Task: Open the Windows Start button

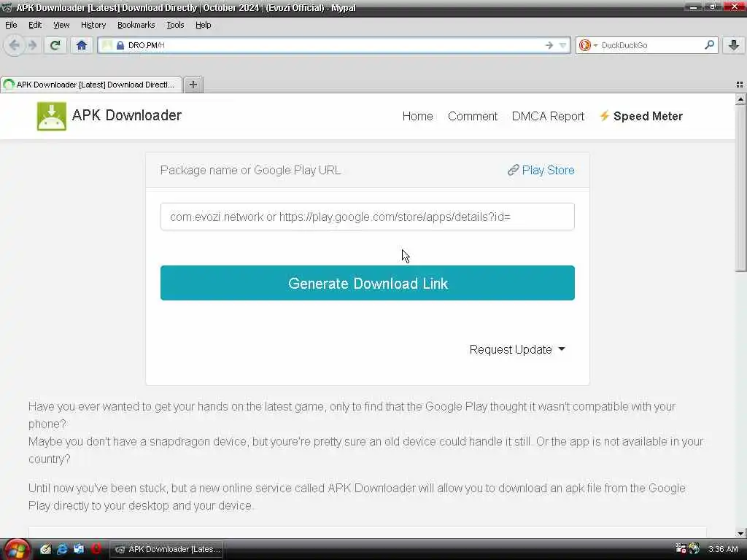Action: [x=16, y=550]
